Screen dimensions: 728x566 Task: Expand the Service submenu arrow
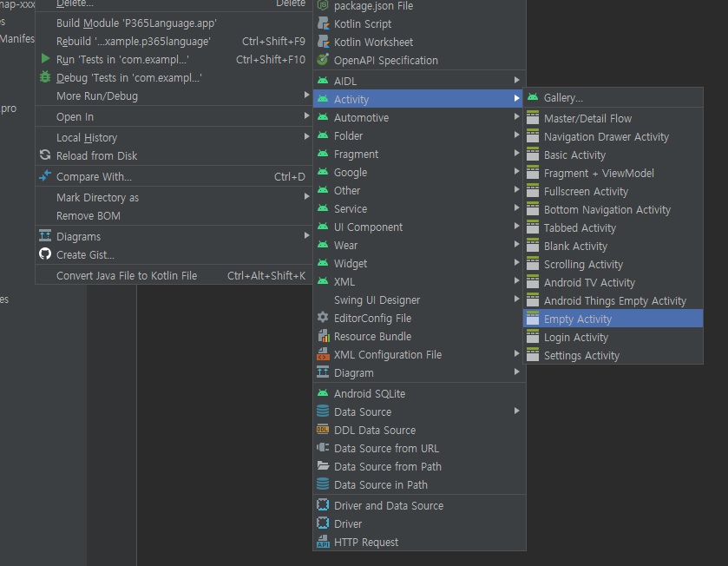coord(516,207)
